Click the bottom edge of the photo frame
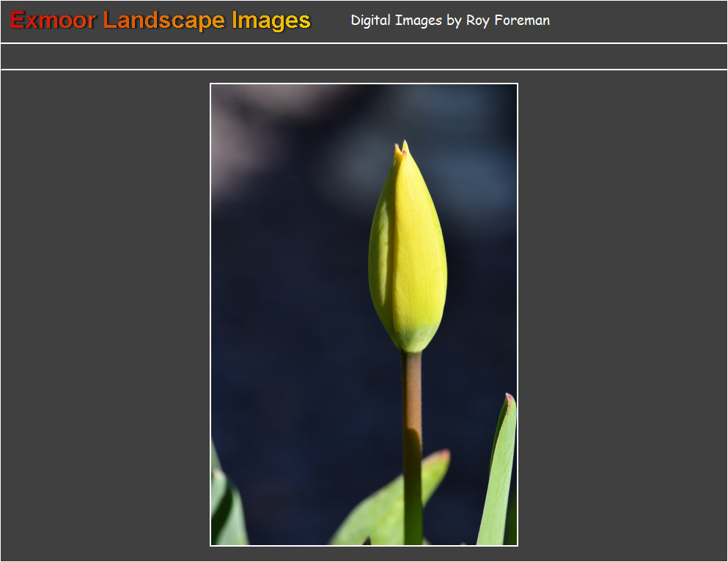 click(364, 544)
